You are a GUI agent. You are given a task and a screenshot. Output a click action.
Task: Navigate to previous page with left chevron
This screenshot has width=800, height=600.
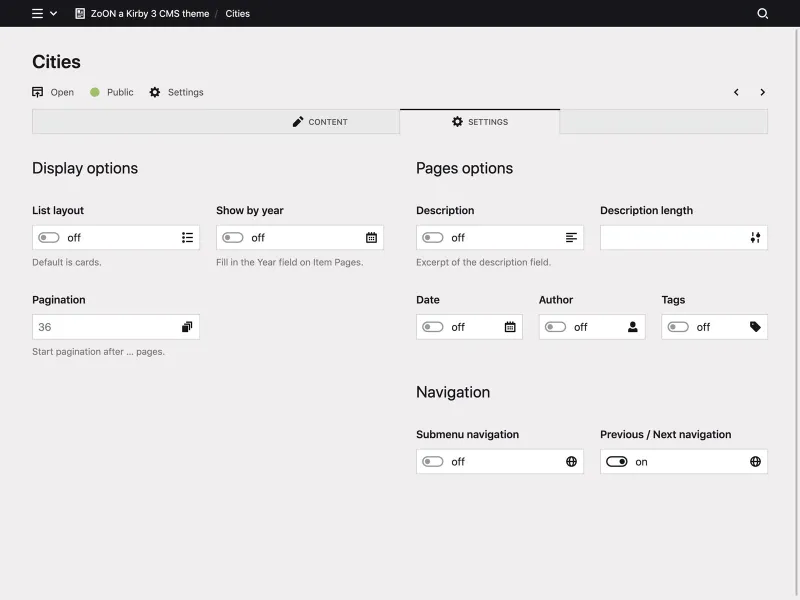coord(735,91)
